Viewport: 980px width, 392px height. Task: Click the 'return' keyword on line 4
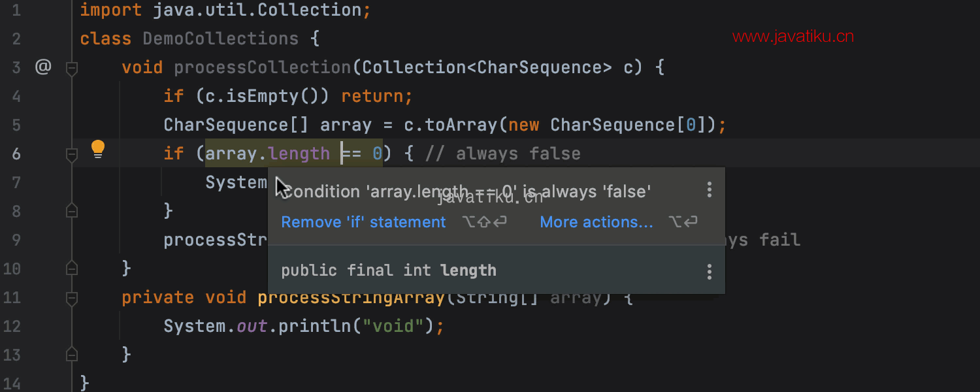click(372, 96)
